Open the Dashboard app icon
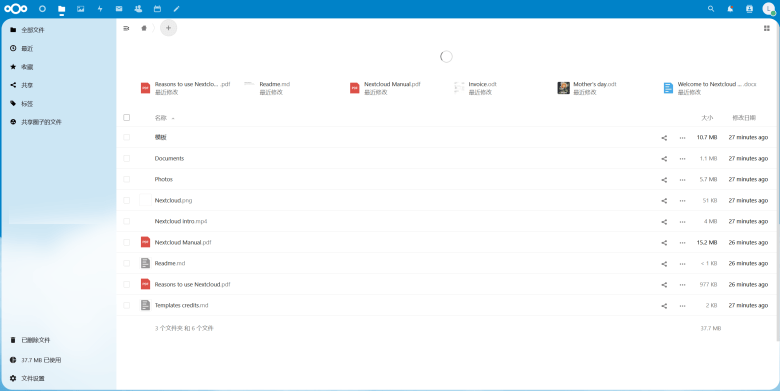780x391 pixels. [x=42, y=8]
